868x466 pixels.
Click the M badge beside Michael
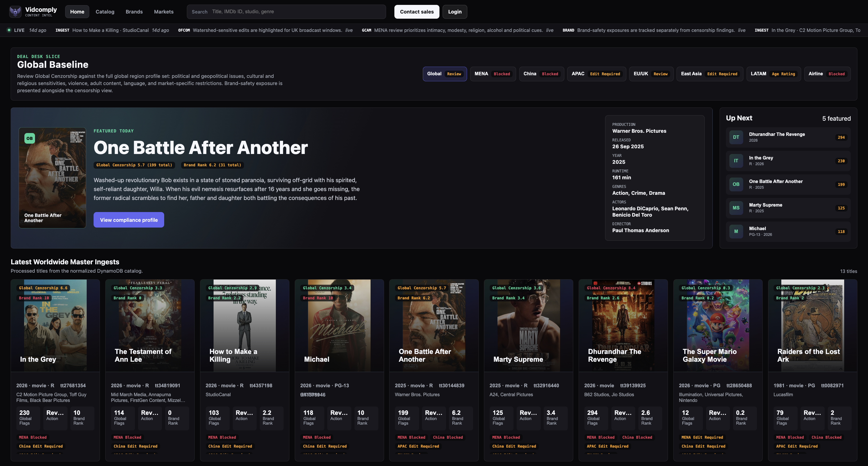coord(736,232)
